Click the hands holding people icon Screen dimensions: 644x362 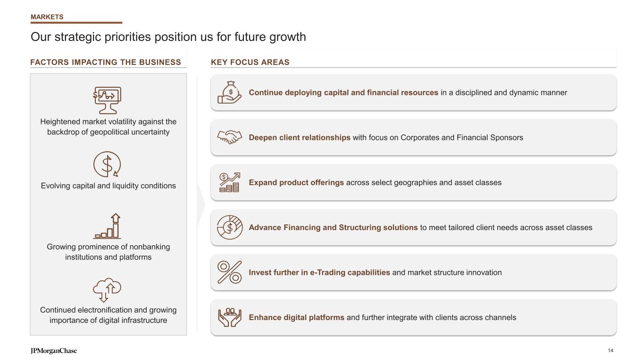pos(229,317)
